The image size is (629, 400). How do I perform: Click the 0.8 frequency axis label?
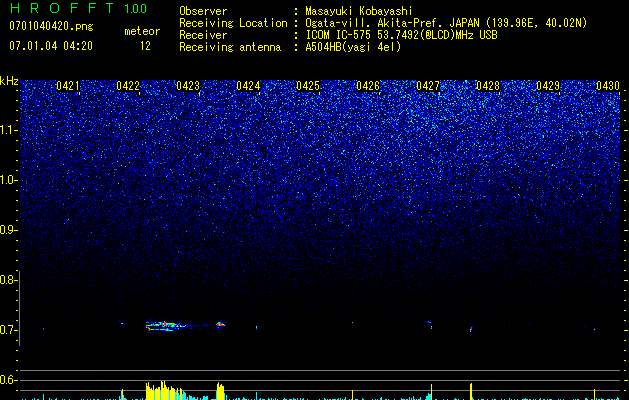point(8,280)
